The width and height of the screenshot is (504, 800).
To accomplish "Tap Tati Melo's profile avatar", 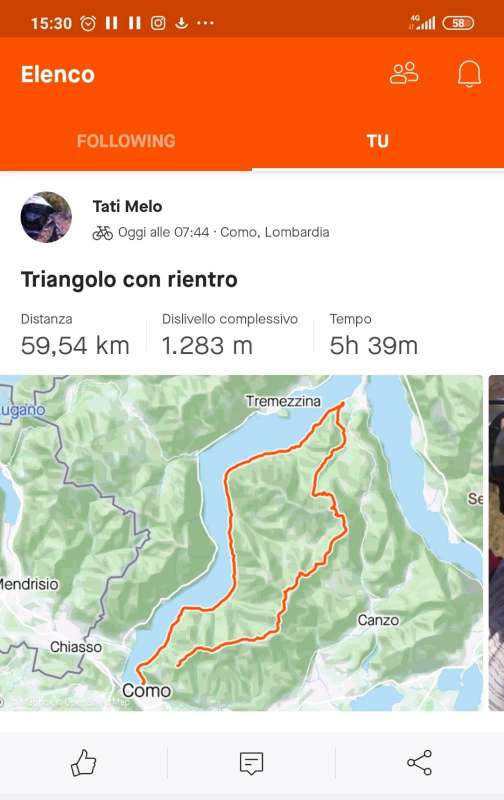I will tap(46, 217).
